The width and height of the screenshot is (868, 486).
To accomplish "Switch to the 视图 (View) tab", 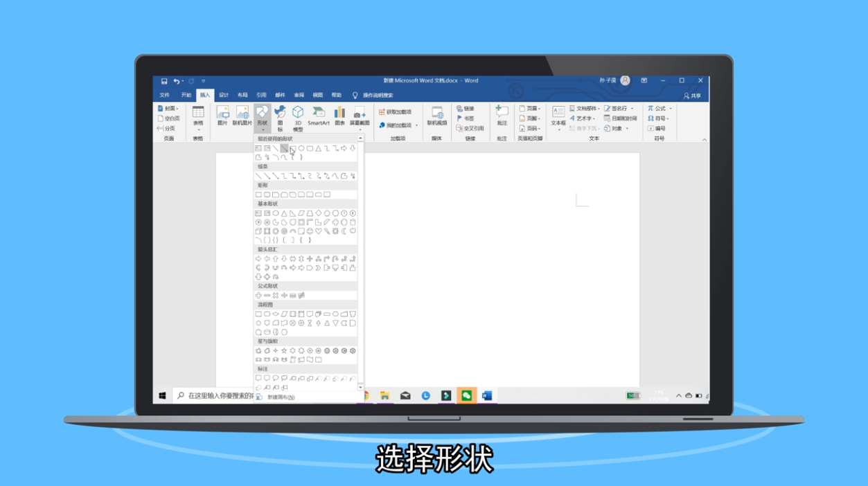I will (x=317, y=96).
